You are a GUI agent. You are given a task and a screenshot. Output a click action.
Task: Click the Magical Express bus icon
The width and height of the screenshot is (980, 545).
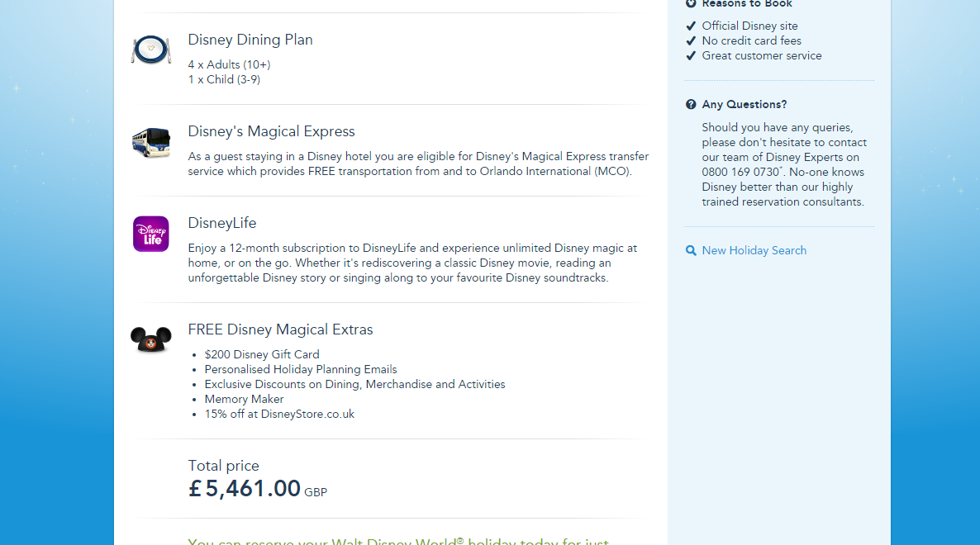tap(150, 142)
